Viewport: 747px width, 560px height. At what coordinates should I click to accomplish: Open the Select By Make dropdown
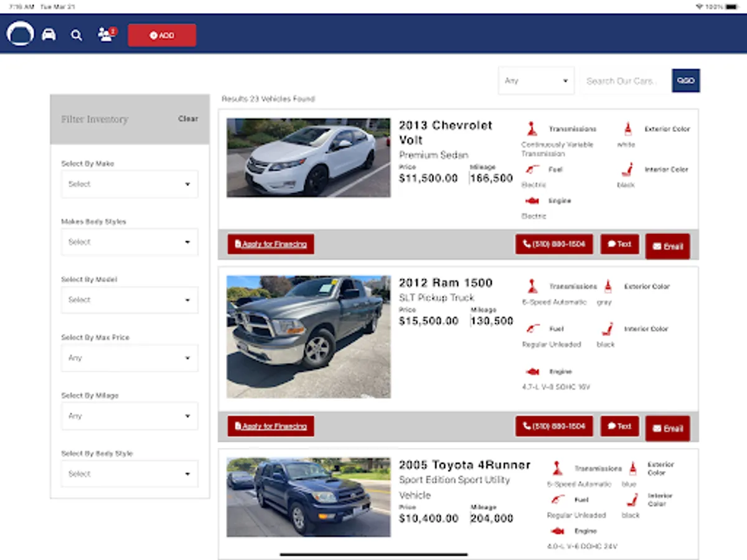point(129,184)
